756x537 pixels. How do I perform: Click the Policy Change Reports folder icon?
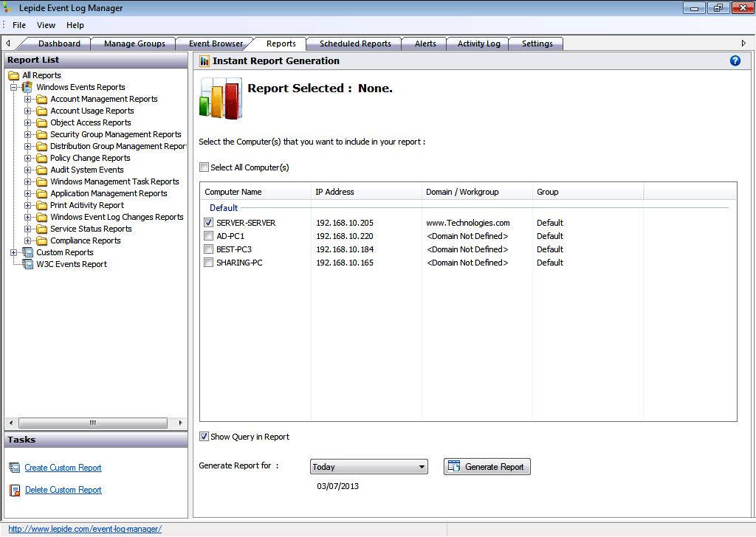pos(42,158)
